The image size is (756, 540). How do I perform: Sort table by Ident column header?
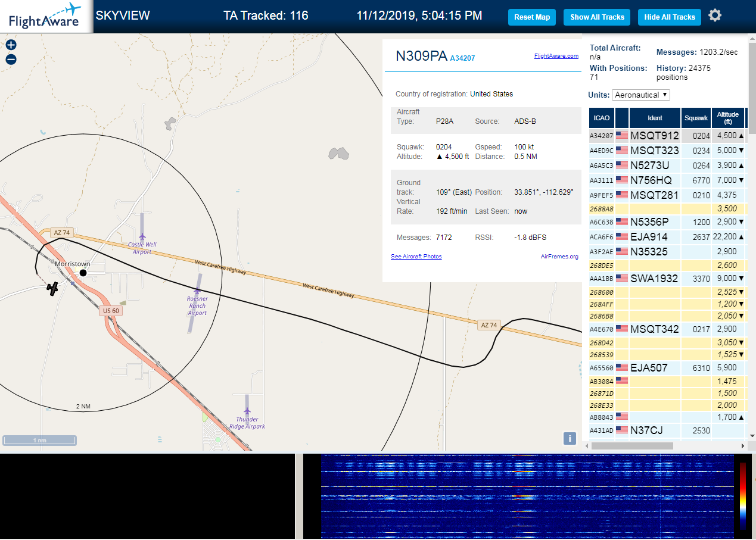[655, 118]
